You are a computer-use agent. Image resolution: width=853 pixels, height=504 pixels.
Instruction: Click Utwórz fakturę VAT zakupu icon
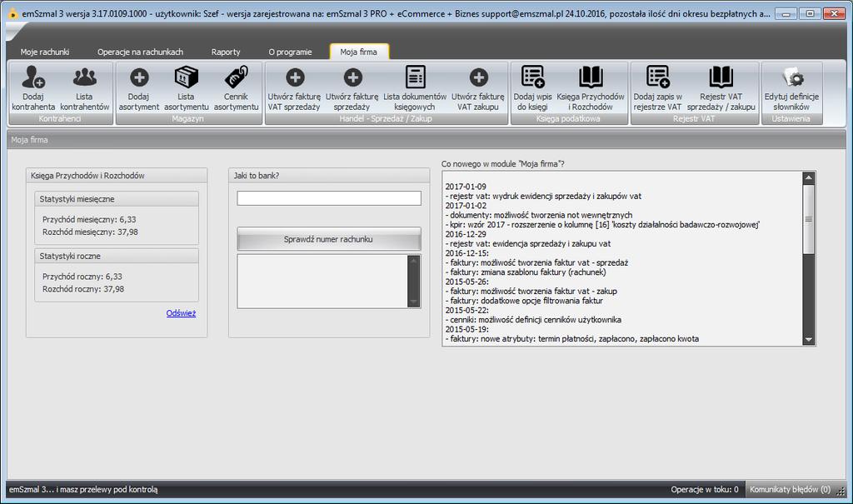click(479, 77)
